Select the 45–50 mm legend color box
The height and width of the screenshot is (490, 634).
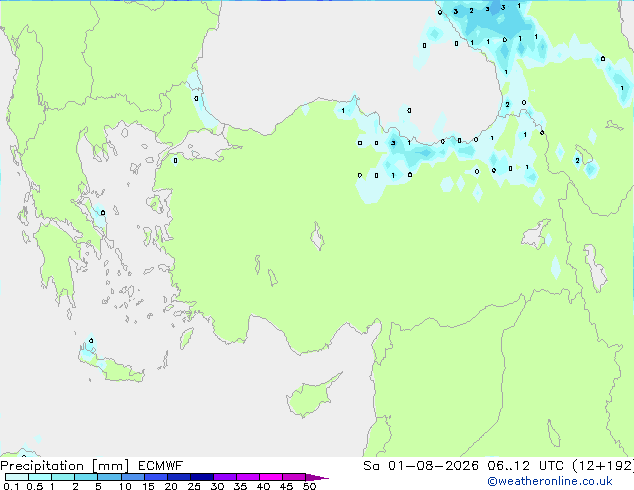[x=294, y=477]
